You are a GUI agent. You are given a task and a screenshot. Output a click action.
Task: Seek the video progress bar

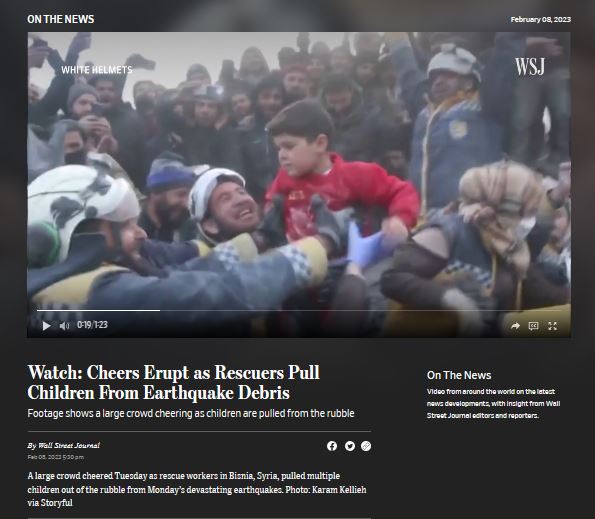299,310
